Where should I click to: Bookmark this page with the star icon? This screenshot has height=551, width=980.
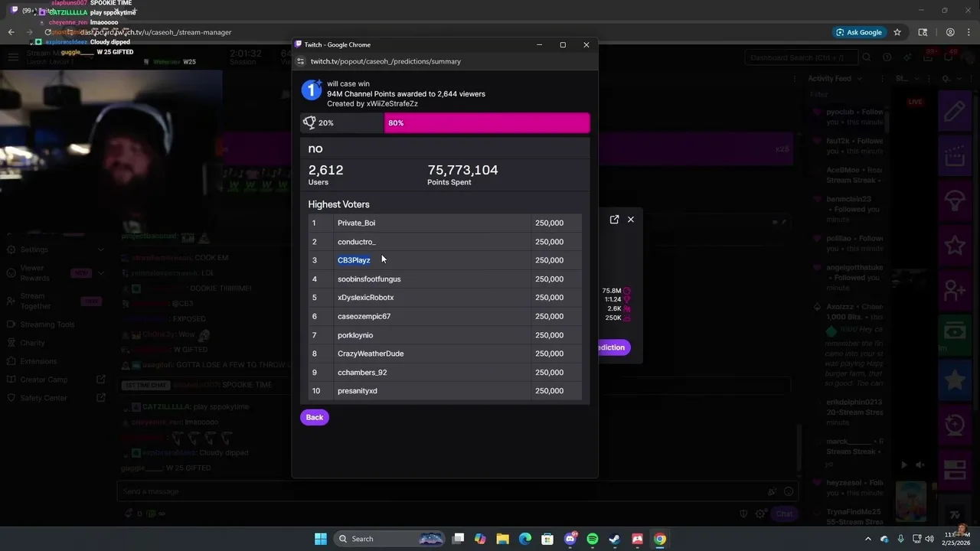(897, 32)
